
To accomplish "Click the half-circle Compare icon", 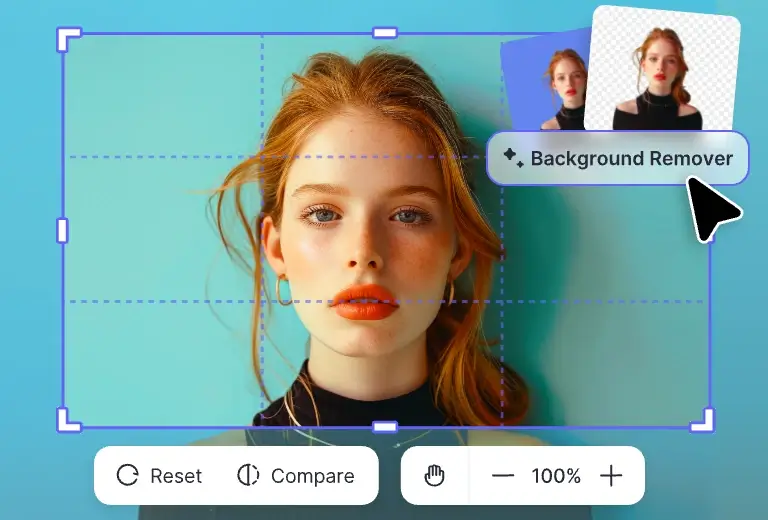I will 248,475.
